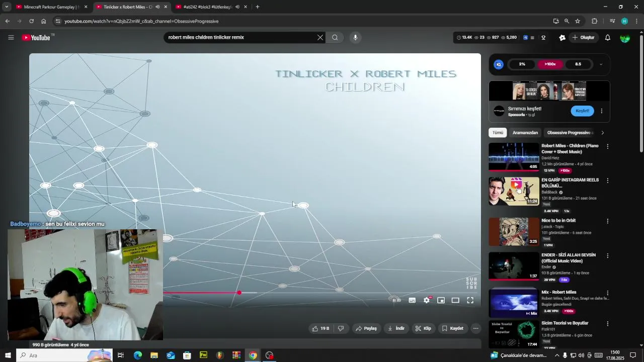This screenshot has width=644, height=362.
Task: Like the video (19 B)
Action: 320,328
